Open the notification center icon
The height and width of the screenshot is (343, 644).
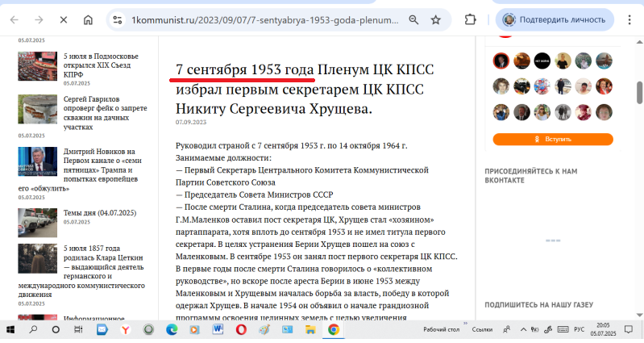pos(629,329)
